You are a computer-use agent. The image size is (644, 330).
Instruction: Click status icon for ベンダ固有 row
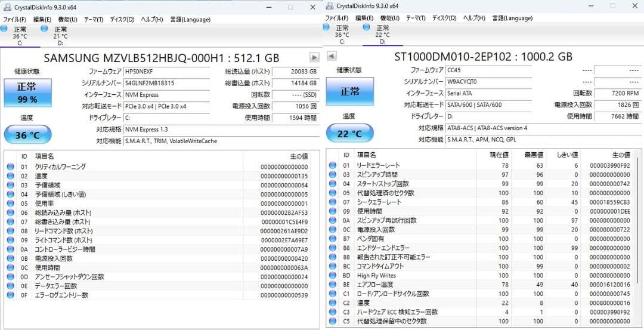(333, 239)
